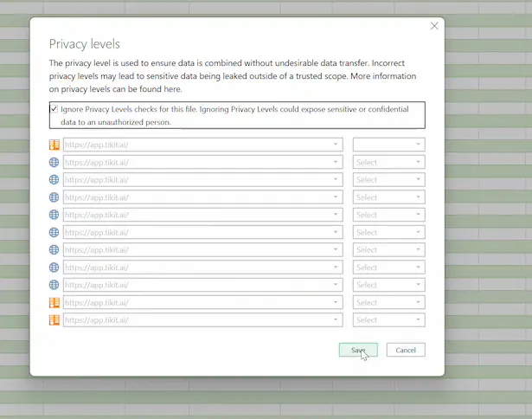The image size is (532, 419).
Task: Close the Privacy levels dialog with X
Action: [434, 26]
